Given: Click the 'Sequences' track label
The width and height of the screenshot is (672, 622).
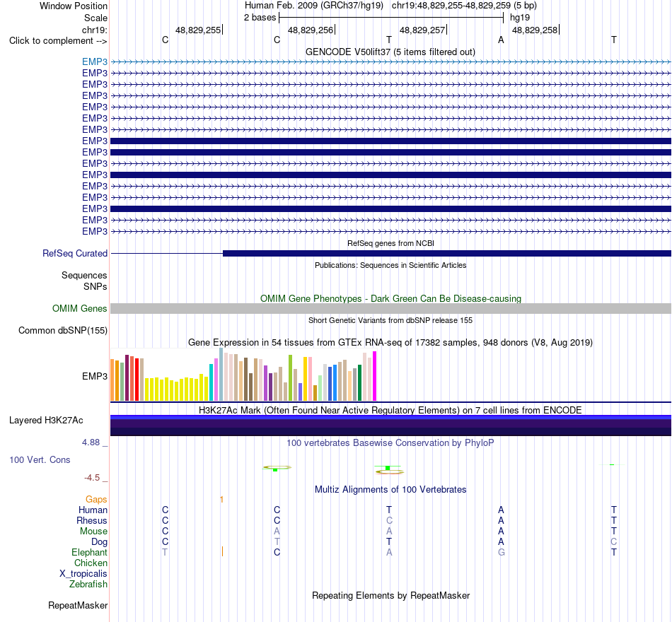Looking at the screenshot, I should 84,275.
